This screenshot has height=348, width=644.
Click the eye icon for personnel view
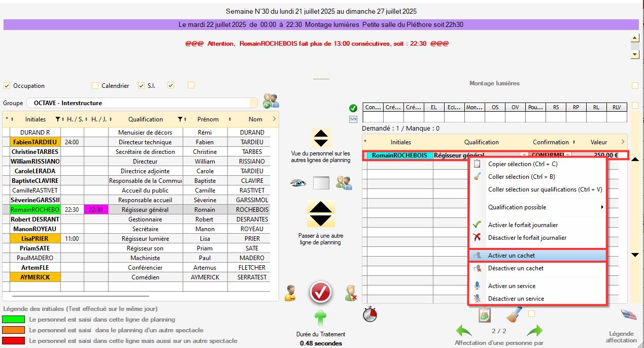(x=298, y=183)
